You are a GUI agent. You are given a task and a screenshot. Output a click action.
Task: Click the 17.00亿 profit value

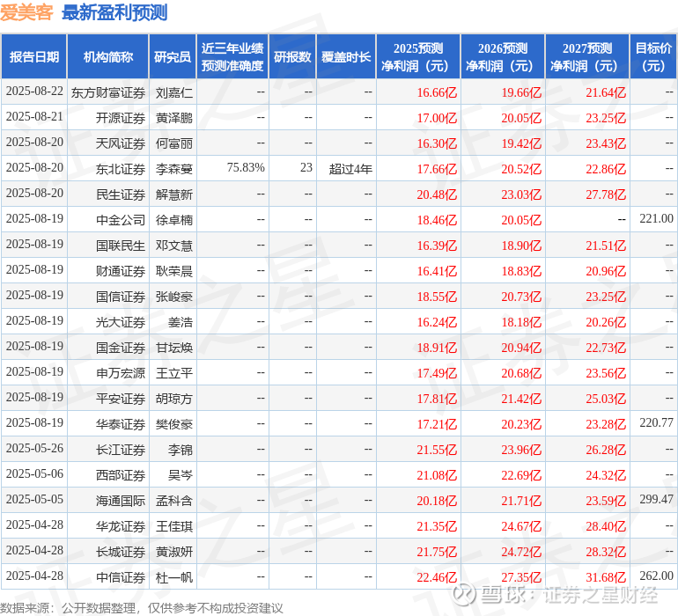coord(437,118)
